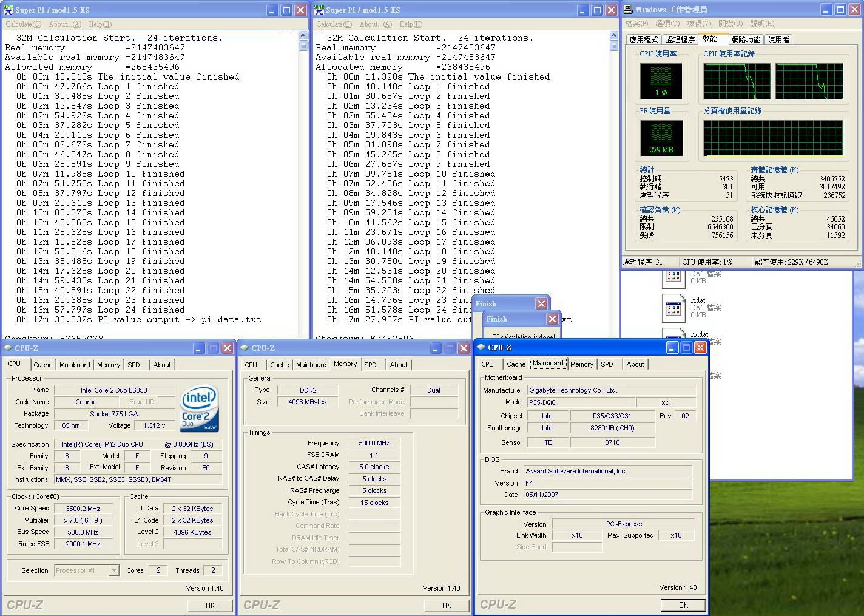864x616 pixels.
Task: Click title icon of CPU-Z Mainboard window
Action: 482,347
